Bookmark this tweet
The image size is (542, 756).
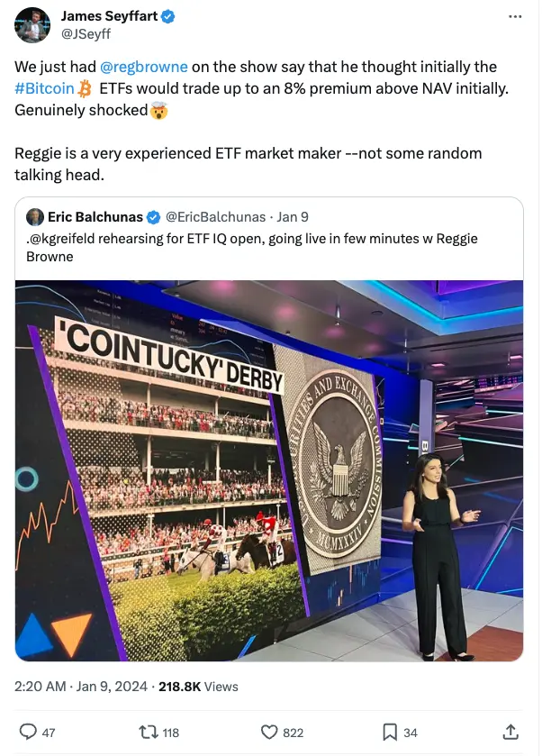pos(389,733)
